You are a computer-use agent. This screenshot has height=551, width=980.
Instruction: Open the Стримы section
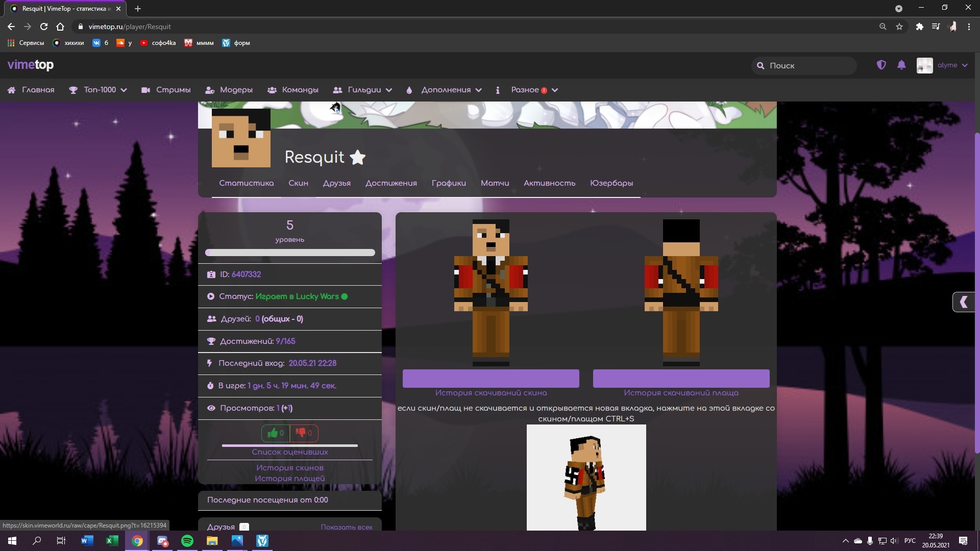(x=166, y=90)
